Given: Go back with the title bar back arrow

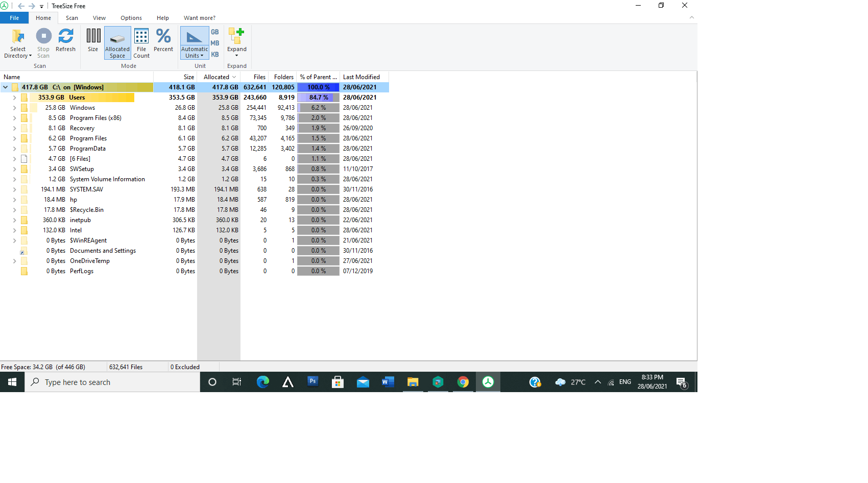Looking at the screenshot, I should [x=21, y=6].
